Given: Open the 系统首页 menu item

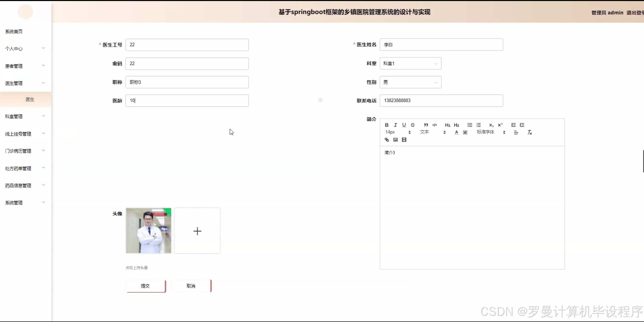Looking at the screenshot, I should pyautogui.click(x=14, y=32).
